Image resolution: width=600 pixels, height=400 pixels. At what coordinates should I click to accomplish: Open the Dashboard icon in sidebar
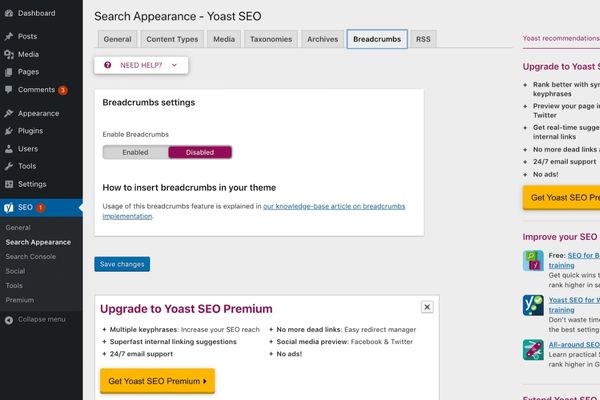(9, 13)
